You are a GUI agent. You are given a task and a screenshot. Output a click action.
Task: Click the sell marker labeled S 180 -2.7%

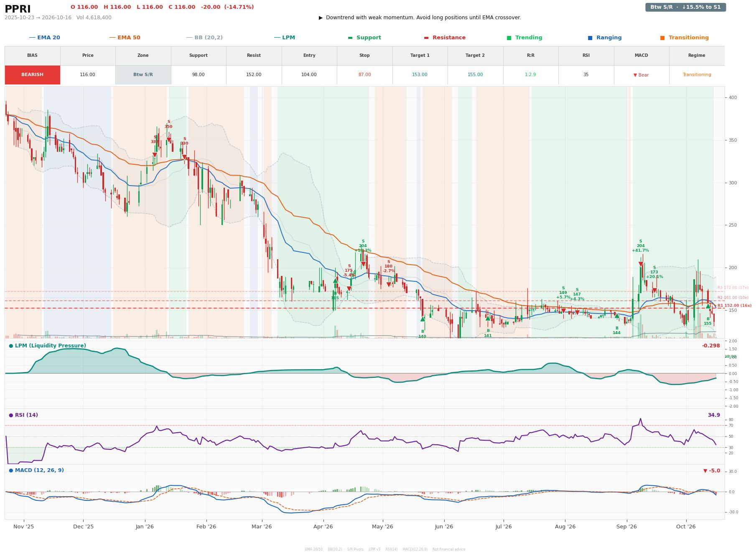(389, 285)
